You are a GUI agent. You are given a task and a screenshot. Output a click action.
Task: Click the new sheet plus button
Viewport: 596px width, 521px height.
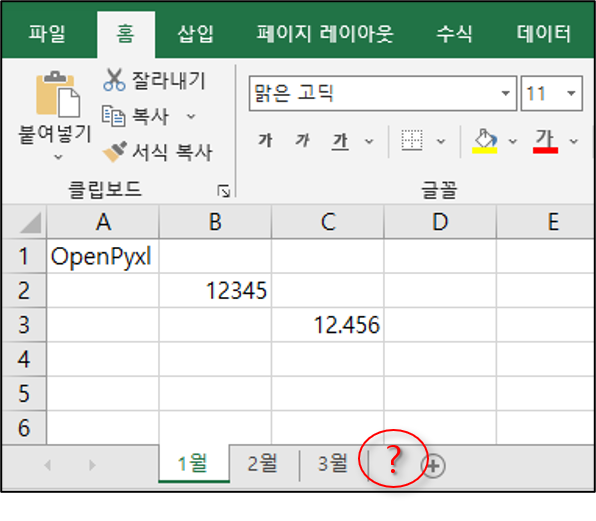point(433,466)
